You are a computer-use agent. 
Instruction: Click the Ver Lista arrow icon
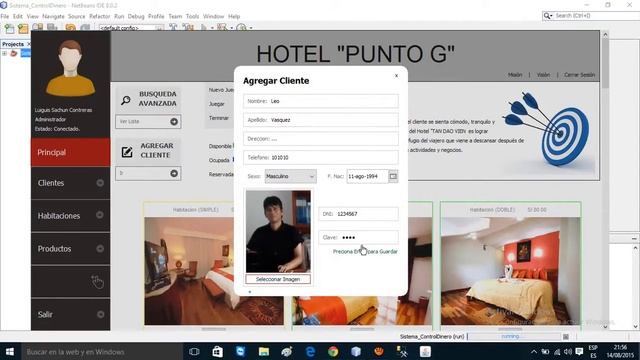click(x=174, y=121)
